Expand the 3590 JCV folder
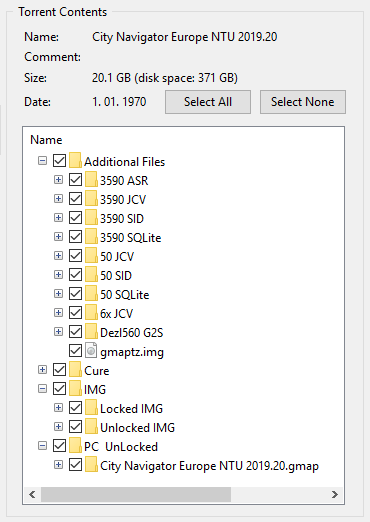The width and height of the screenshot is (370, 522). click(x=58, y=199)
